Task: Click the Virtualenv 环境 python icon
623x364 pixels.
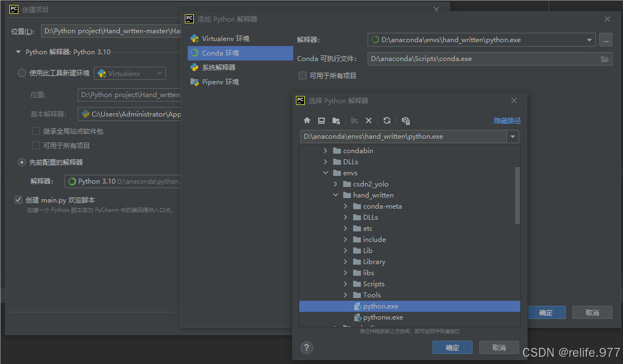Action: point(194,39)
